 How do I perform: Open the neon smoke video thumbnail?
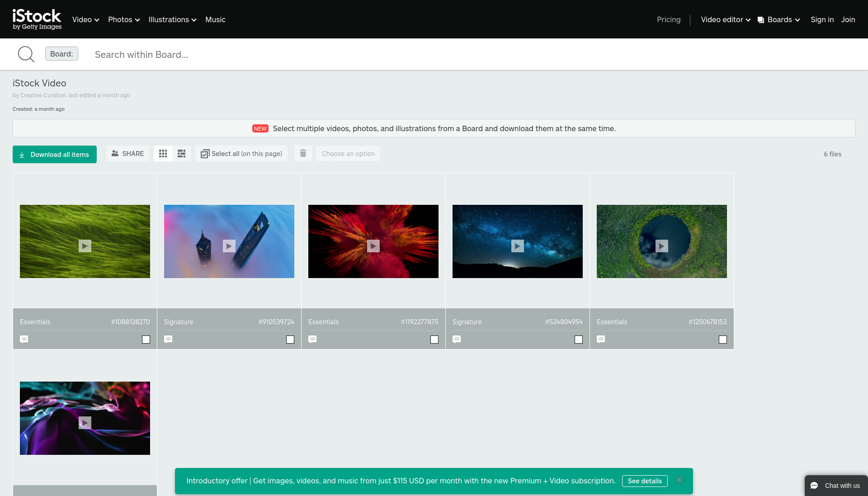(x=85, y=418)
